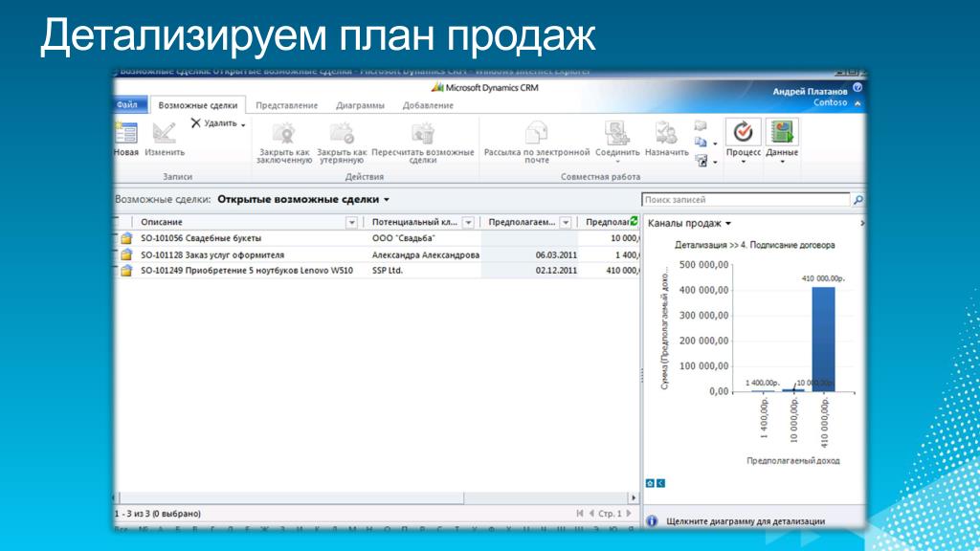The height and width of the screenshot is (551, 980).
Task: Click Детализация breadcrumb in chart
Action: click(x=701, y=245)
